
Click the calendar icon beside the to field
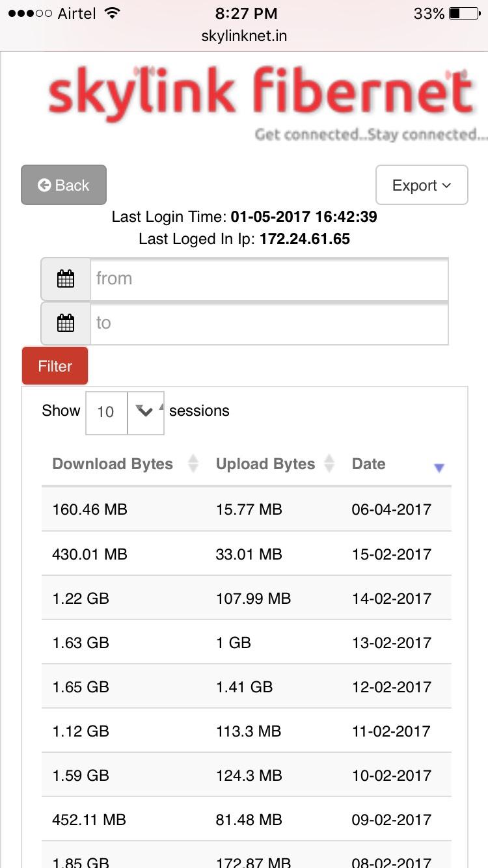coord(66,323)
